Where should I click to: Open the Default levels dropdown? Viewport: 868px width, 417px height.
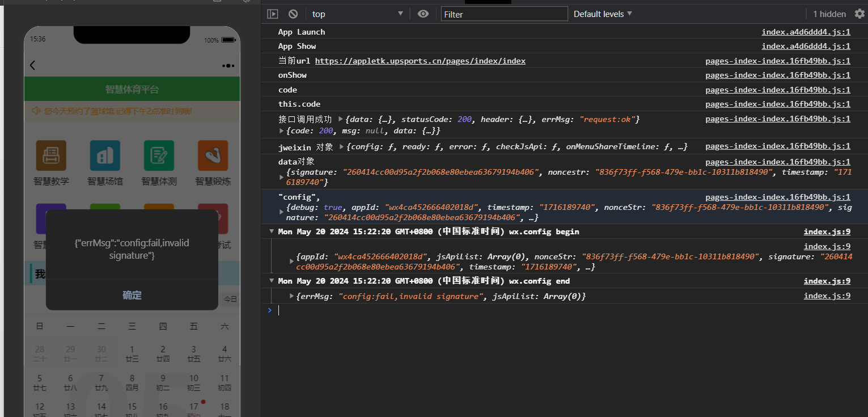pos(603,14)
